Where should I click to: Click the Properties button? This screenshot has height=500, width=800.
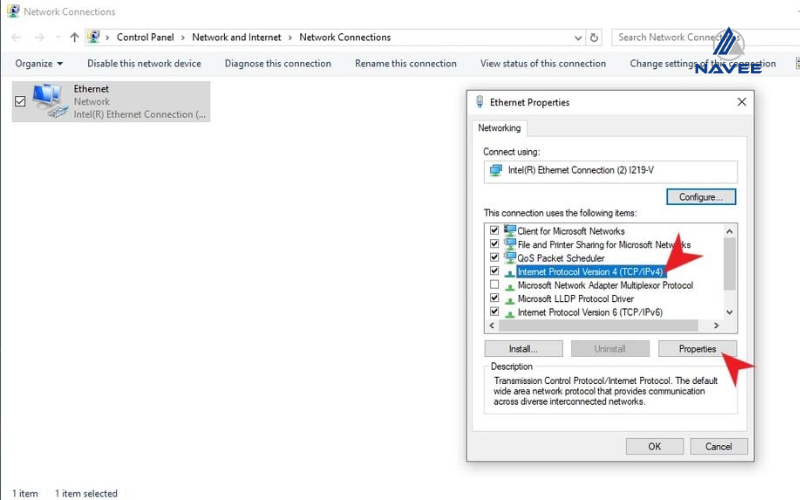[x=697, y=349]
